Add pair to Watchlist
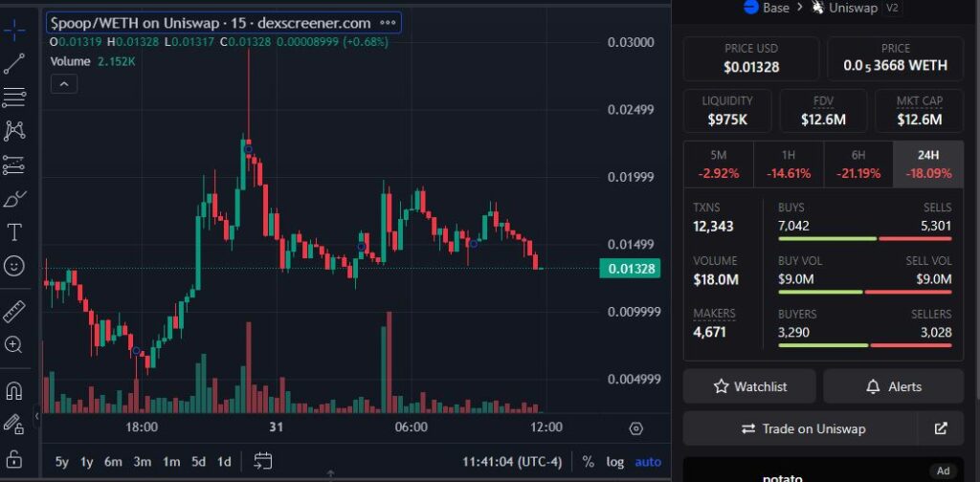Viewport: 980px width, 482px height. point(749,386)
